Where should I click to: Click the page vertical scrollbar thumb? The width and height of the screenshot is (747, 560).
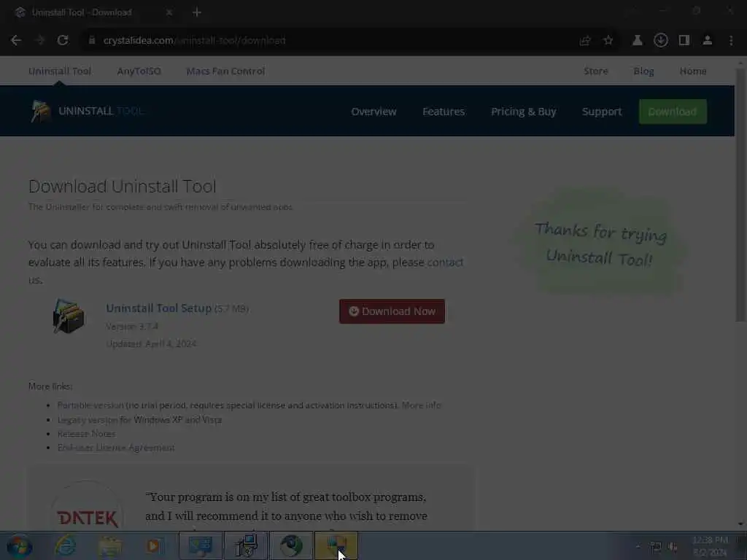click(x=740, y=195)
